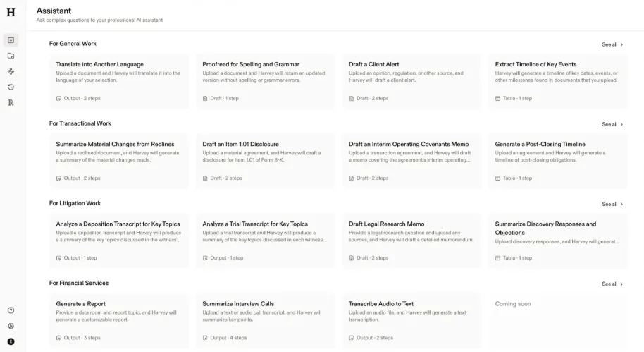This screenshot has width=644, height=352.
Task: Click the For Transactional Work heading
Action: [x=80, y=123]
